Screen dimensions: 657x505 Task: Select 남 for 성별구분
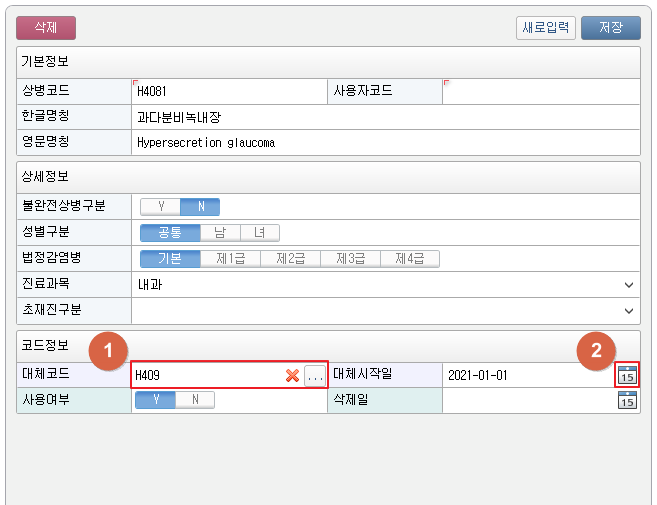pos(220,233)
